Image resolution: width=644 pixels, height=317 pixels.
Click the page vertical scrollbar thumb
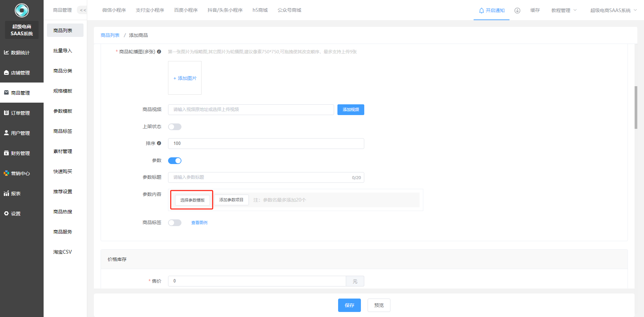pyautogui.click(x=636, y=107)
